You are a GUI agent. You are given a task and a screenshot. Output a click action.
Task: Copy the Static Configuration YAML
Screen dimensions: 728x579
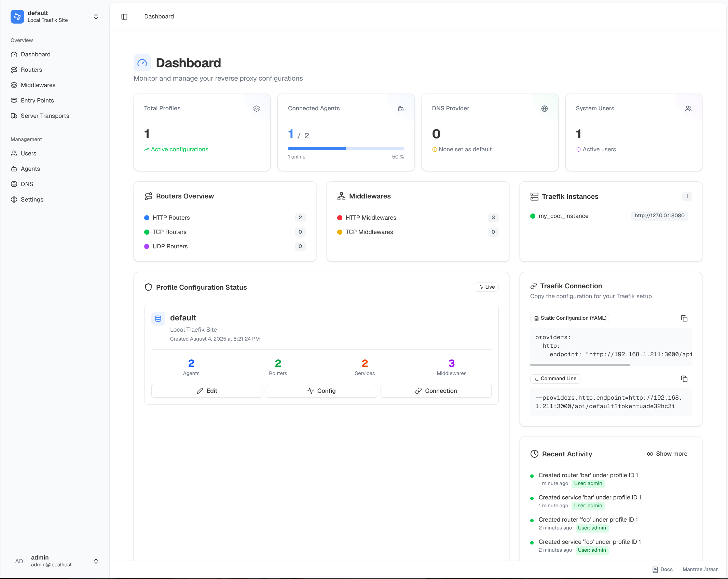point(684,318)
